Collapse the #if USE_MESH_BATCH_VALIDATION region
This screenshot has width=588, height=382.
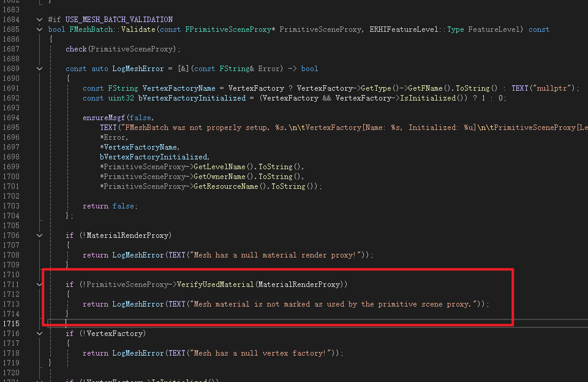click(x=40, y=20)
